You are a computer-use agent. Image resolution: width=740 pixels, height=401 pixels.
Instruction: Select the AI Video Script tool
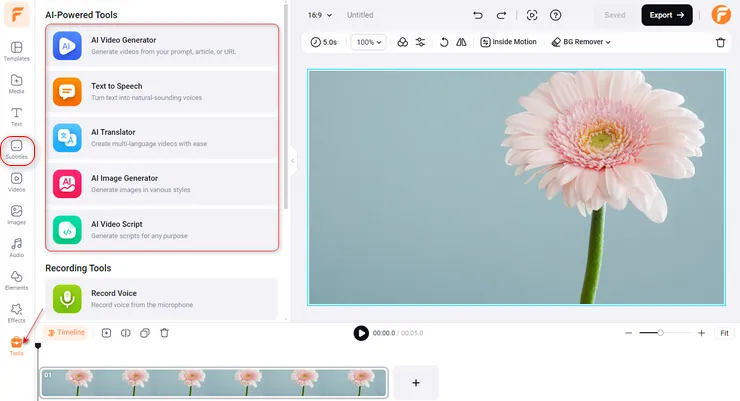pyautogui.click(x=162, y=230)
